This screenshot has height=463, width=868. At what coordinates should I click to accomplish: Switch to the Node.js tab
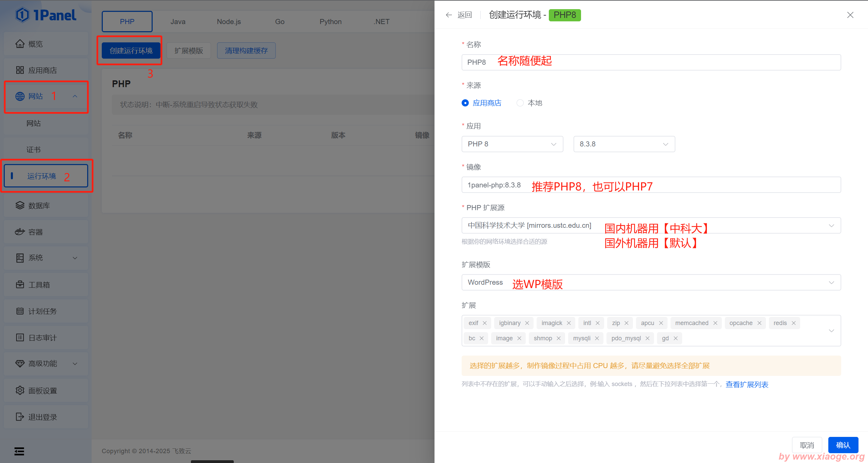229,22
